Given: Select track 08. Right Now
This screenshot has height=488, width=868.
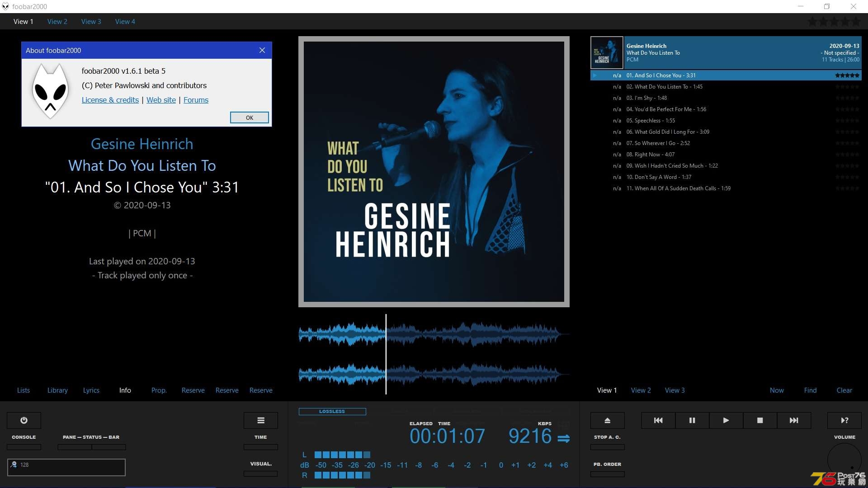Looking at the screenshot, I should click(726, 155).
